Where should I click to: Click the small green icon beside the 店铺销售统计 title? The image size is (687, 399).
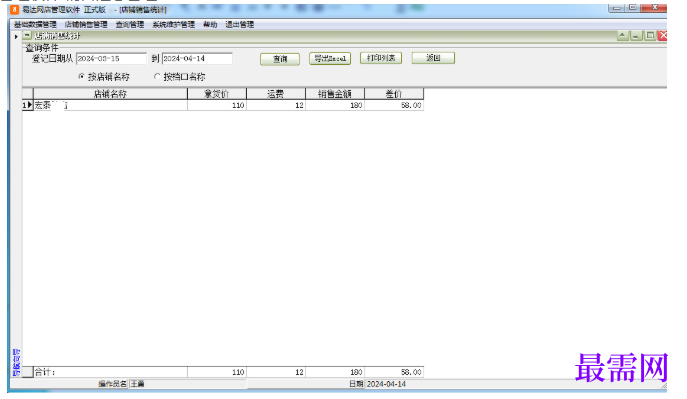click(27, 35)
